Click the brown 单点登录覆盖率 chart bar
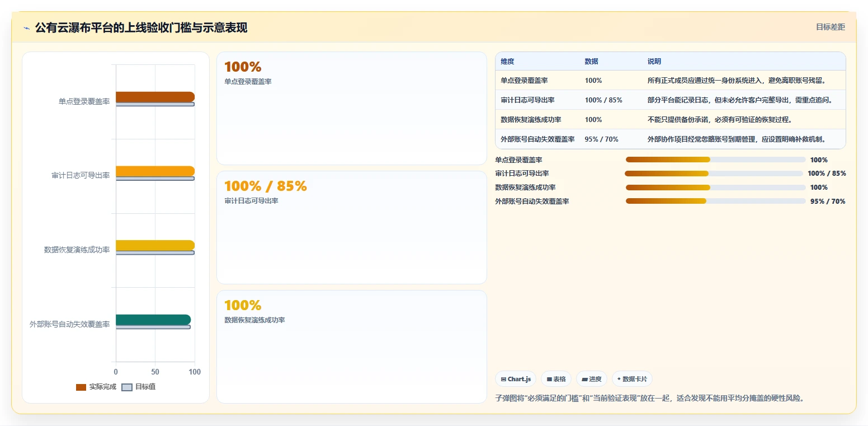 [x=155, y=96]
